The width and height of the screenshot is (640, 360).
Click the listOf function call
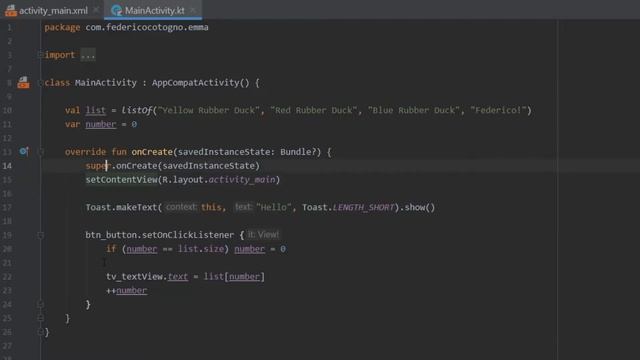coord(136,110)
